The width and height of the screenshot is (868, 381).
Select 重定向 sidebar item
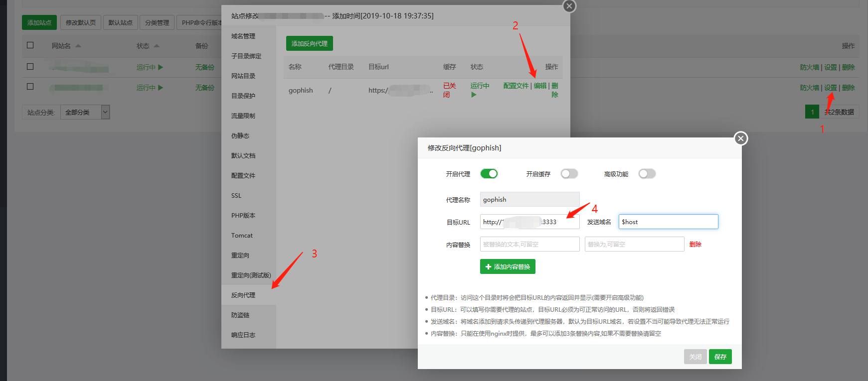[x=249, y=255]
